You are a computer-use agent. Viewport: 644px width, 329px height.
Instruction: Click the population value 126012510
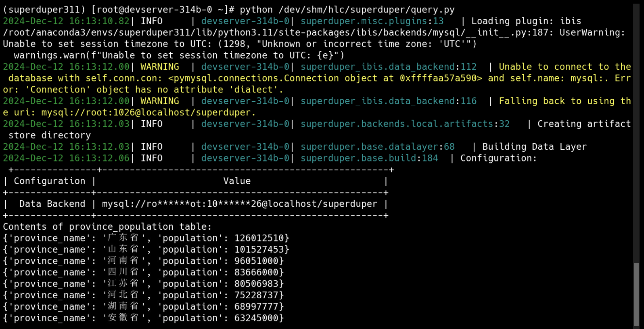(x=259, y=239)
